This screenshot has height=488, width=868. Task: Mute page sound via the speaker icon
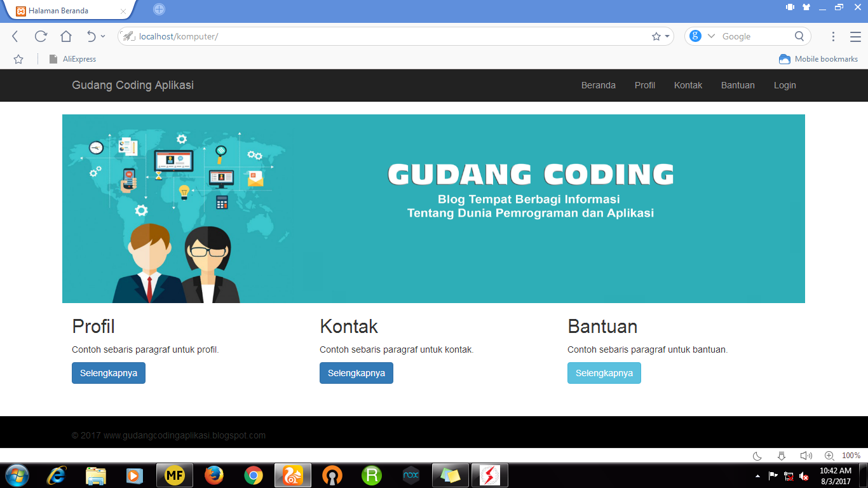pyautogui.click(x=806, y=456)
